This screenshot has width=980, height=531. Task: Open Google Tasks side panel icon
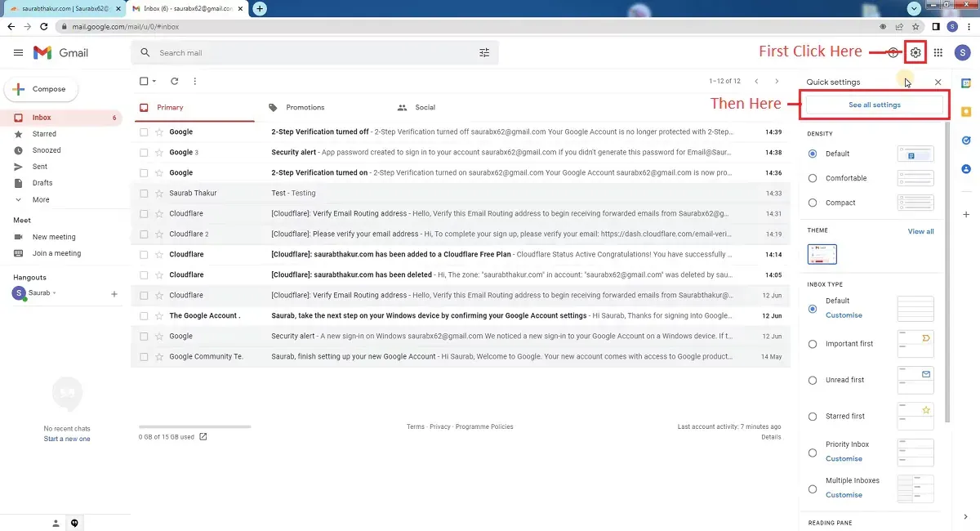tap(966, 140)
